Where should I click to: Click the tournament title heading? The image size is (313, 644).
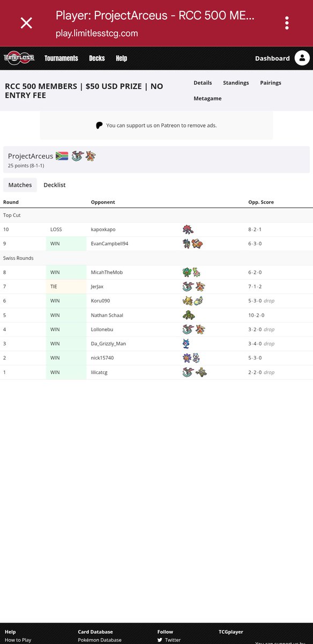(84, 91)
